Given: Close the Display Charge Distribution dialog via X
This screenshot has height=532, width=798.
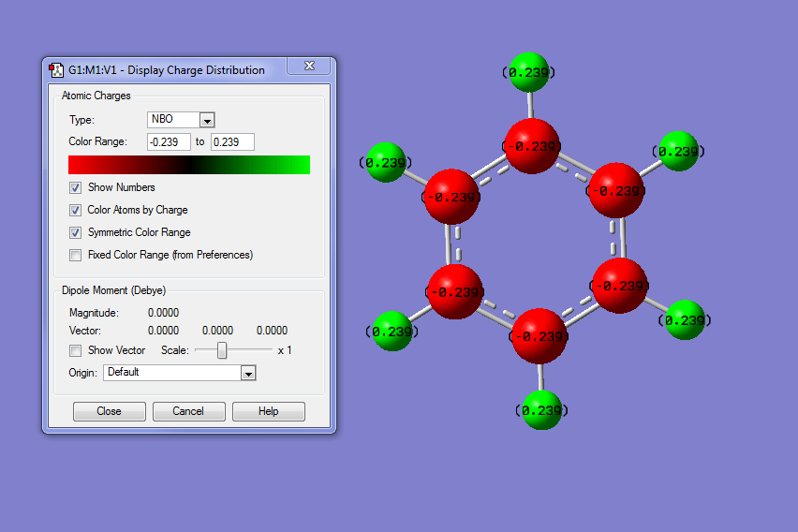Looking at the screenshot, I should tap(309, 66).
